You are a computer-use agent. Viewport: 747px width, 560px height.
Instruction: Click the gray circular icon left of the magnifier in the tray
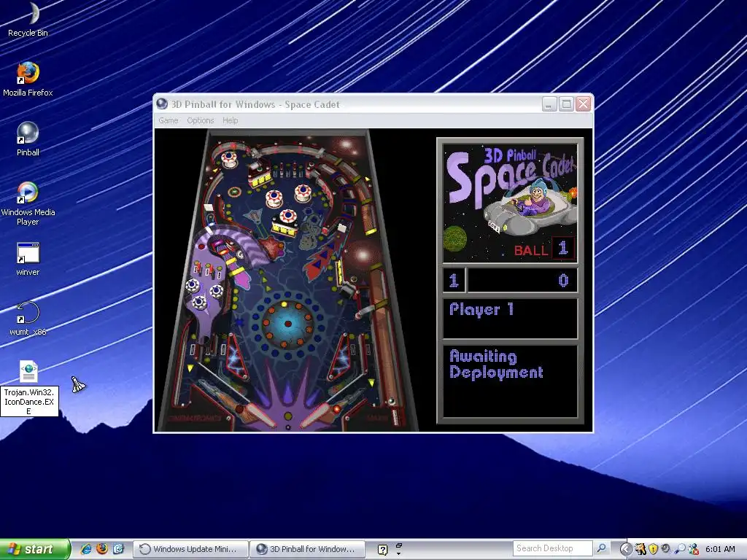pyautogui.click(x=666, y=549)
